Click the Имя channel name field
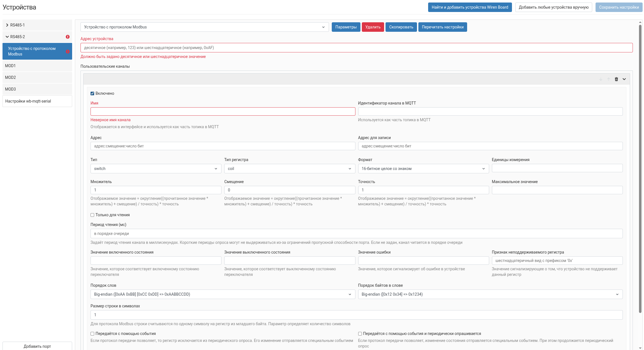This screenshot has height=350, width=644. tap(223, 111)
